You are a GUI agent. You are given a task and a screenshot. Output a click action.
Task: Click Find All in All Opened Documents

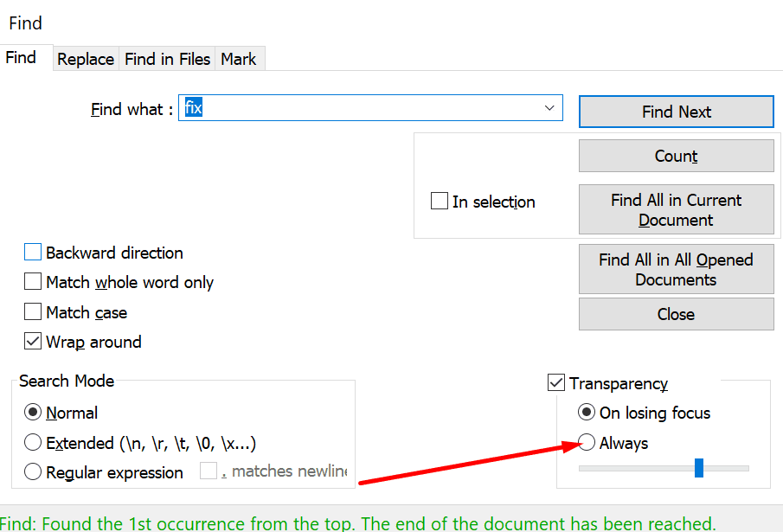coord(676,269)
